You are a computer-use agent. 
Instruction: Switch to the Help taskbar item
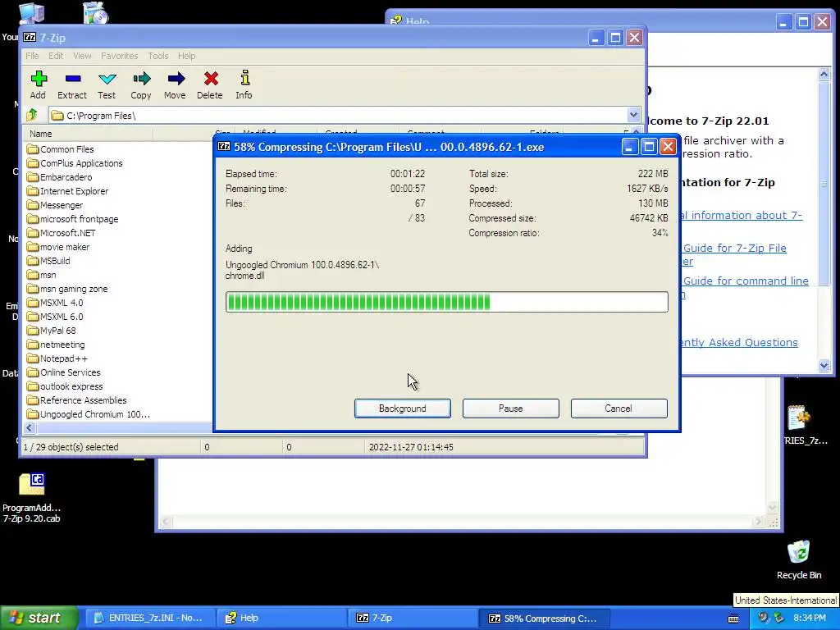pyautogui.click(x=281, y=619)
